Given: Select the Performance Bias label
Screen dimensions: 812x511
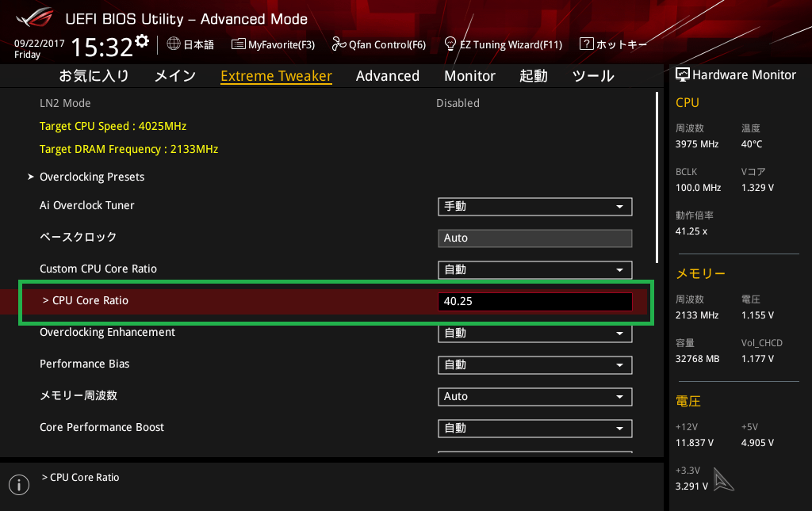Looking at the screenshot, I should pos(84,364).
